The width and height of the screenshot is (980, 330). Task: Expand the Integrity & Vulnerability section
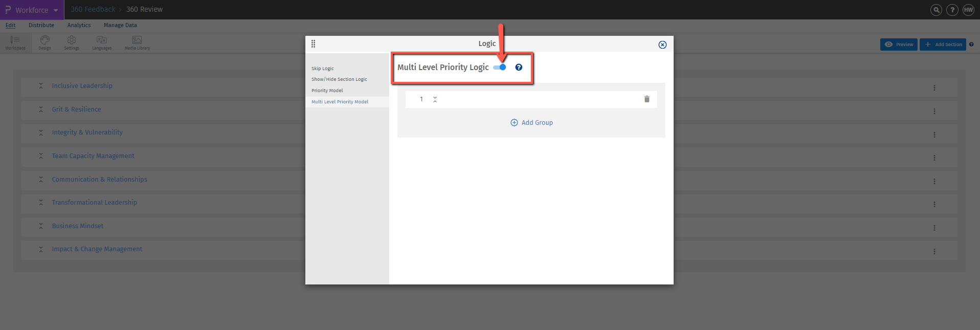(41, 133)
